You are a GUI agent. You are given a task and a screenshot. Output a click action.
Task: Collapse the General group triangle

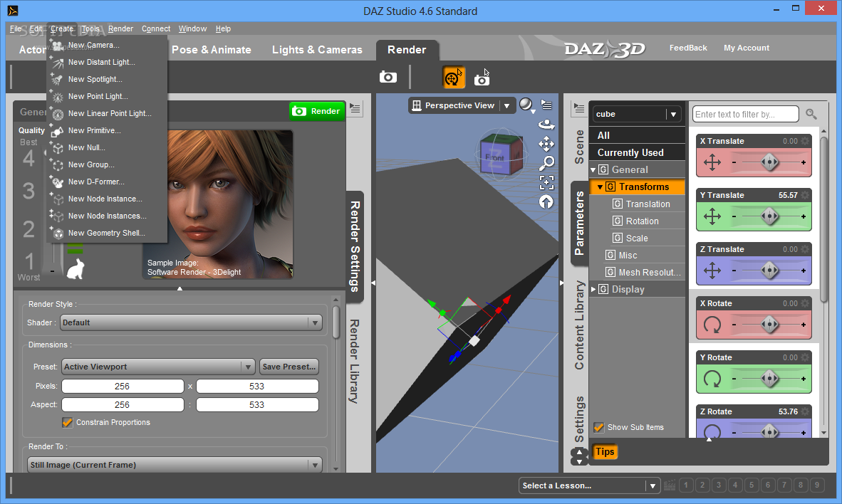593,170
